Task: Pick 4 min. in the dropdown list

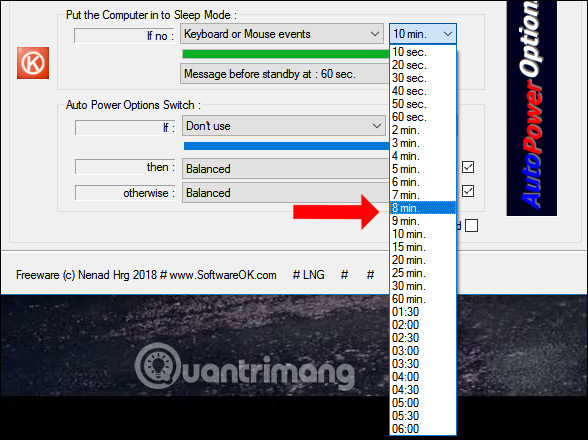Action: pyautogui.click(x=423, y=156)
